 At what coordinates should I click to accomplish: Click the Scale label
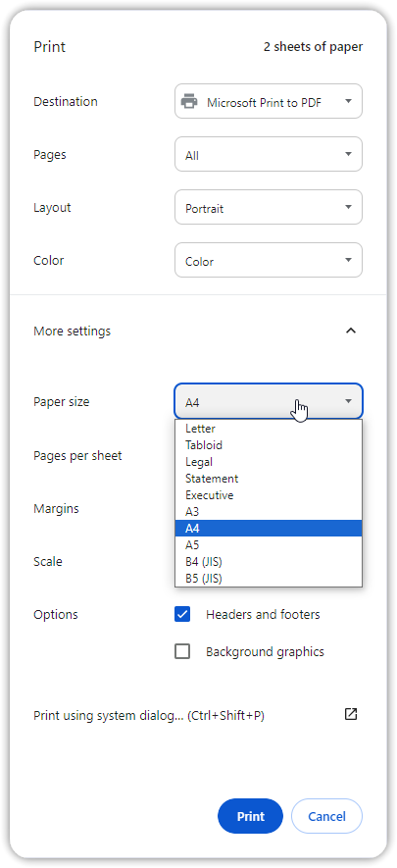tap(48, 561)
